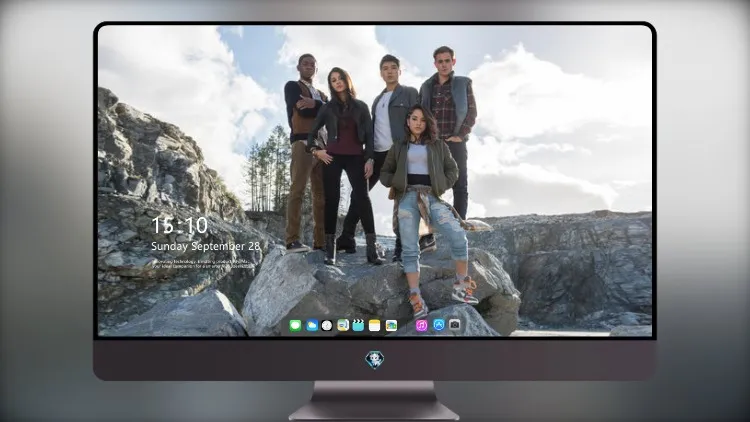Open the map-styled icon beside the Clock
This screenshot has width=750, height=422.
(343, 326)
